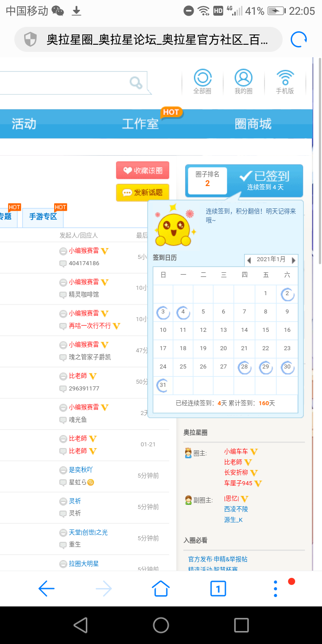Tap the browser reload icon
The width and height of the screenshot is (322, 644).
coord(299,39)
